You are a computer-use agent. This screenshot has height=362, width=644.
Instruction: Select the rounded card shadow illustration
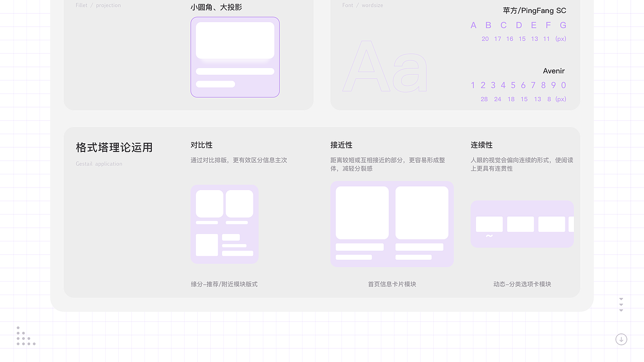235,57
